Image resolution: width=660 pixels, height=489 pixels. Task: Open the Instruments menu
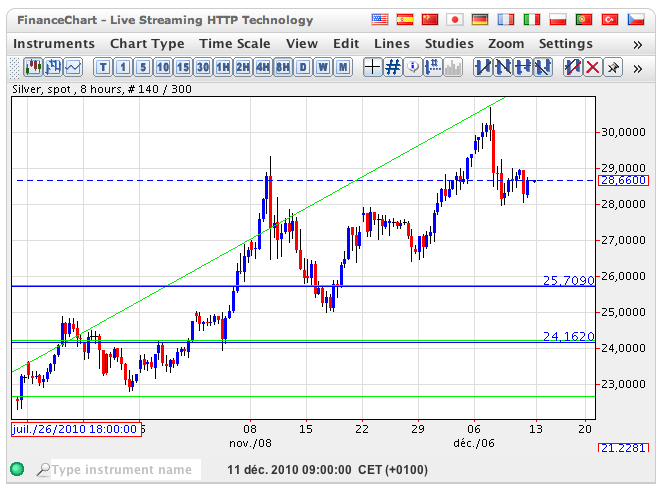54,44
